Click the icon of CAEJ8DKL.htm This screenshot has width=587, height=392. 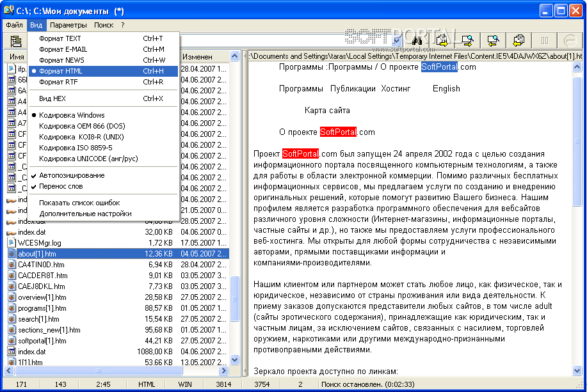point(12,286)
